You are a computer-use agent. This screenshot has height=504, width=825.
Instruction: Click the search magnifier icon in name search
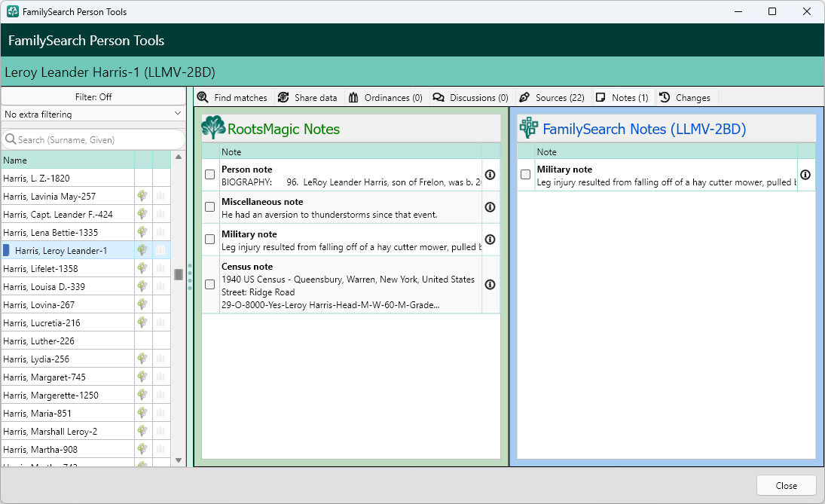[11, 139]
